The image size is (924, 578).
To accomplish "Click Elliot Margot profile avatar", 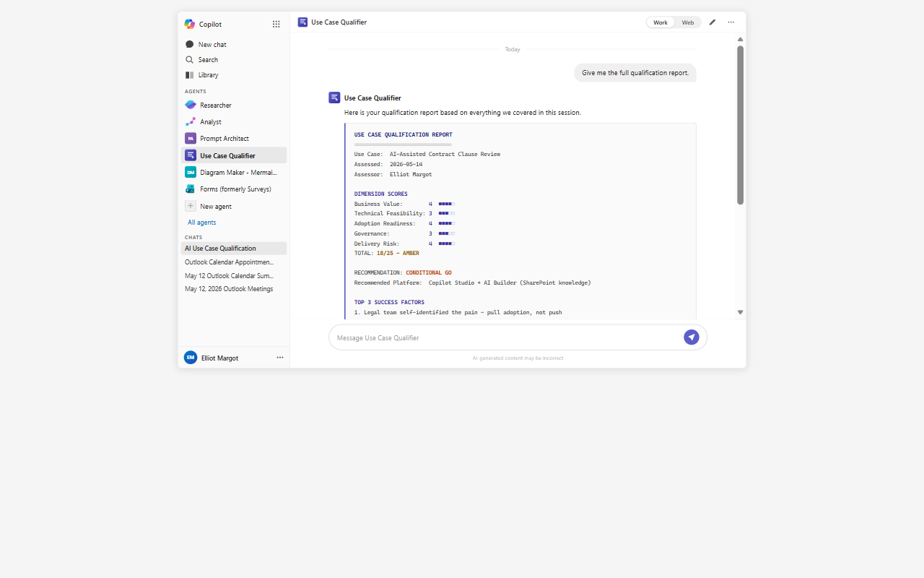I will (191, 358).
